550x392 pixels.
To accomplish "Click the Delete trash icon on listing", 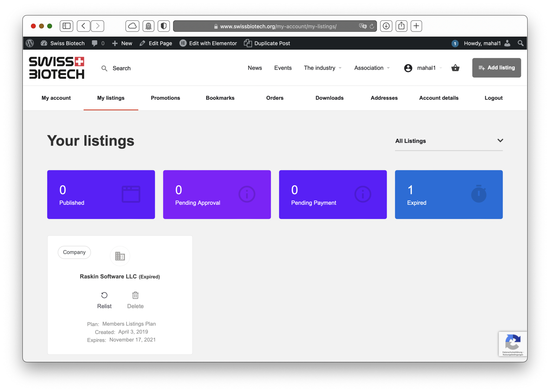I will click(135, 295).
